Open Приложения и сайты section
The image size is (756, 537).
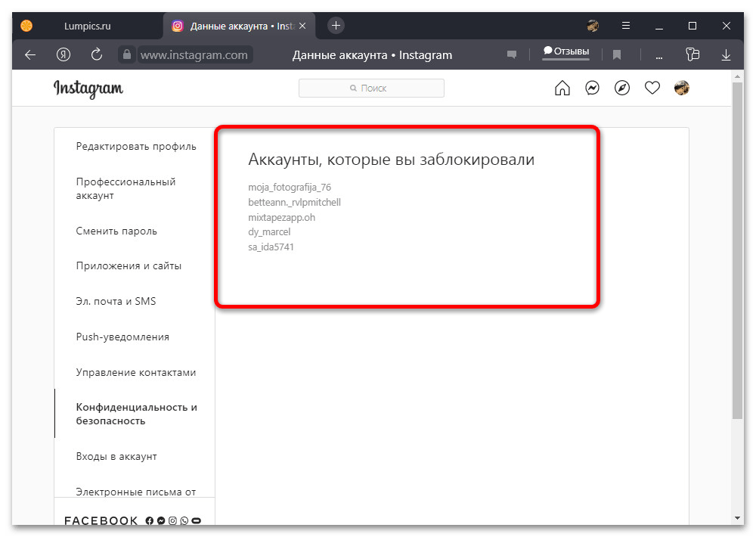pyautogui.click(x=129, y=265)
